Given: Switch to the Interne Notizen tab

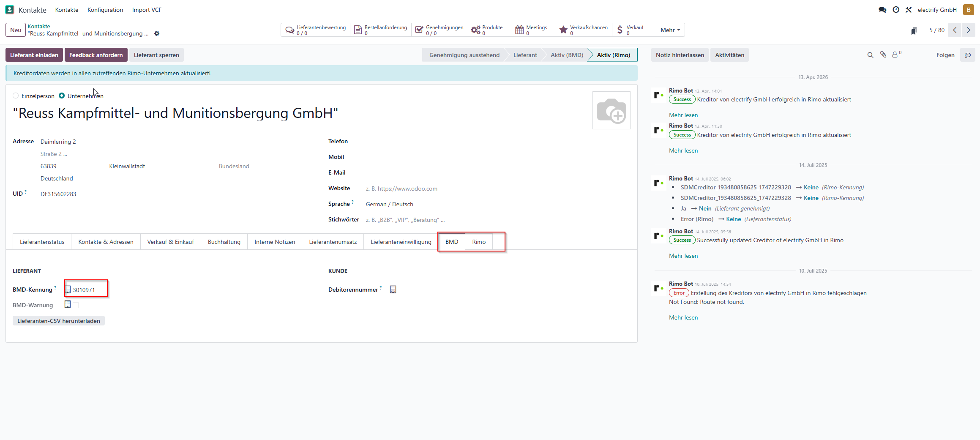Looking at the screenshot, I should click(275, 242).
